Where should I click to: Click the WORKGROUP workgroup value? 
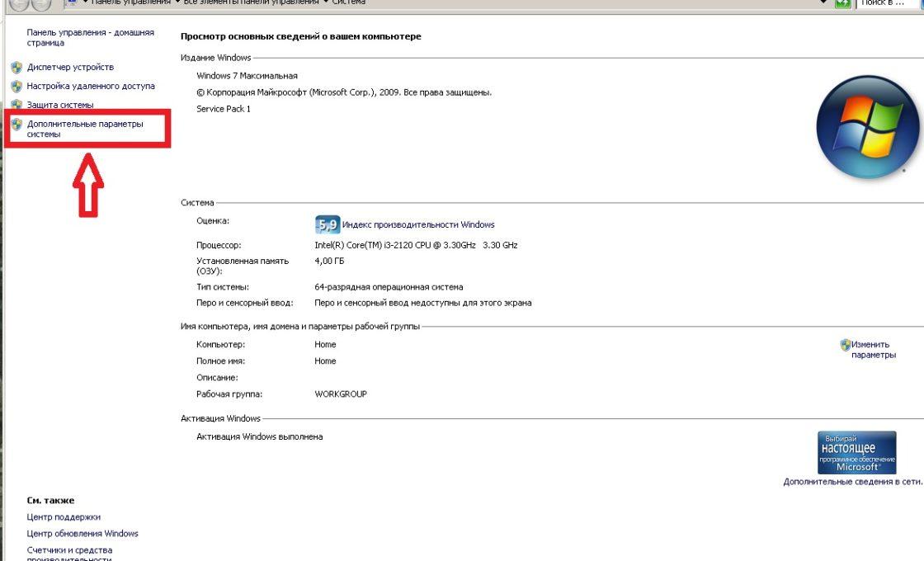pos(341,394)
